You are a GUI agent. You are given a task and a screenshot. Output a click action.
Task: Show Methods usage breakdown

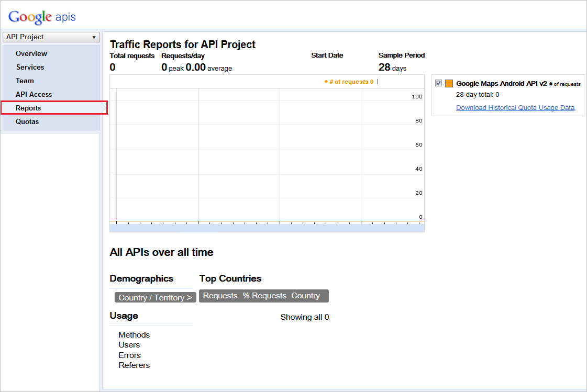(134, 335)
